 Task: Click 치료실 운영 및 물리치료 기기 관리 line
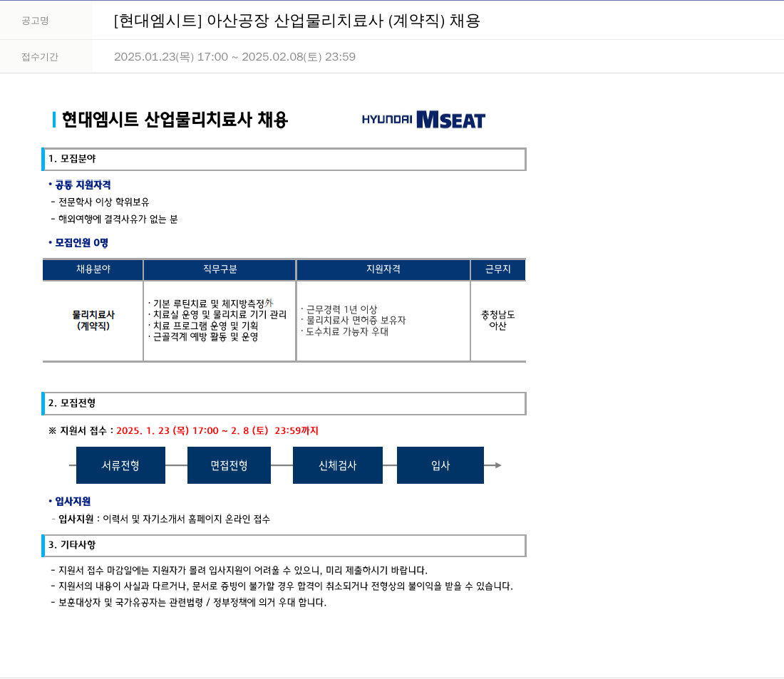click(x=217, y=314)
